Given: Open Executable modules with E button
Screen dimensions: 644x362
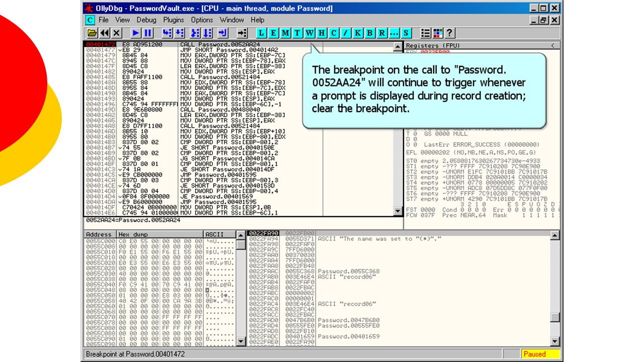Looking at the screenshot, I should pos(274,33).
